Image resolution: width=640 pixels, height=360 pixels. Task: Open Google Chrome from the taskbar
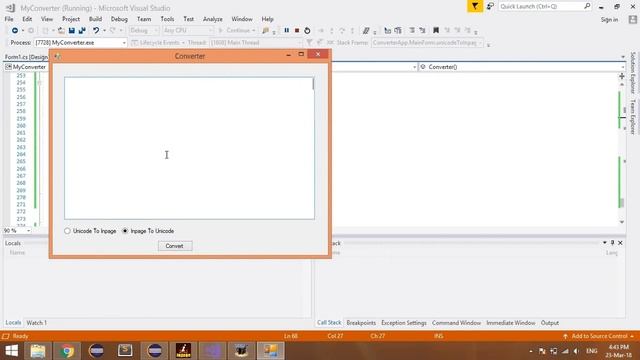click(x=67, y=351)
